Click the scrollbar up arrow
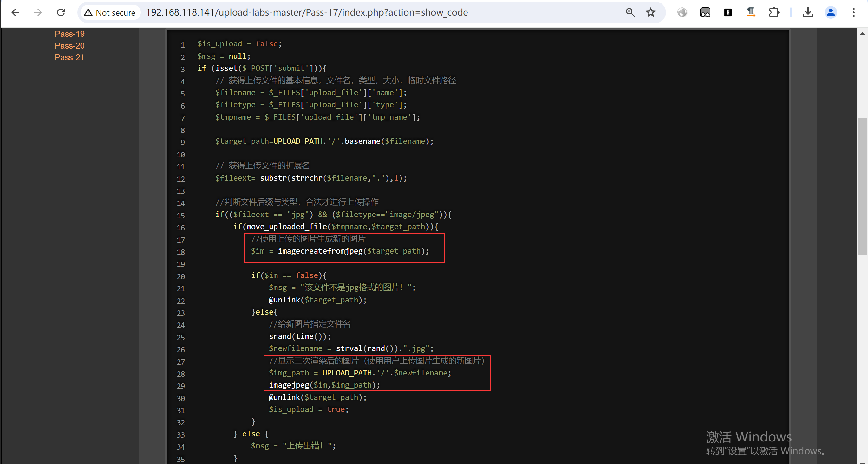This screenshot has height=464, width=868. pyautogui.click(x=862, y=33)
